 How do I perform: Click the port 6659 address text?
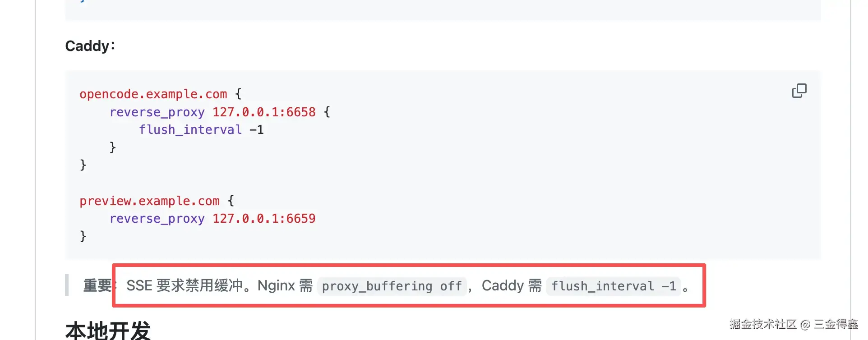(x=264, y=219)
